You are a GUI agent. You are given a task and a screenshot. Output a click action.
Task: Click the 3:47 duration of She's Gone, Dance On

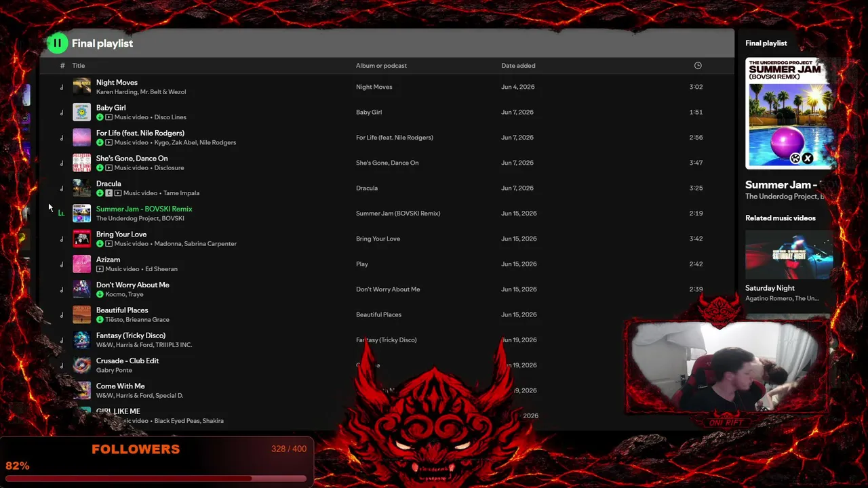click(696, 163)
